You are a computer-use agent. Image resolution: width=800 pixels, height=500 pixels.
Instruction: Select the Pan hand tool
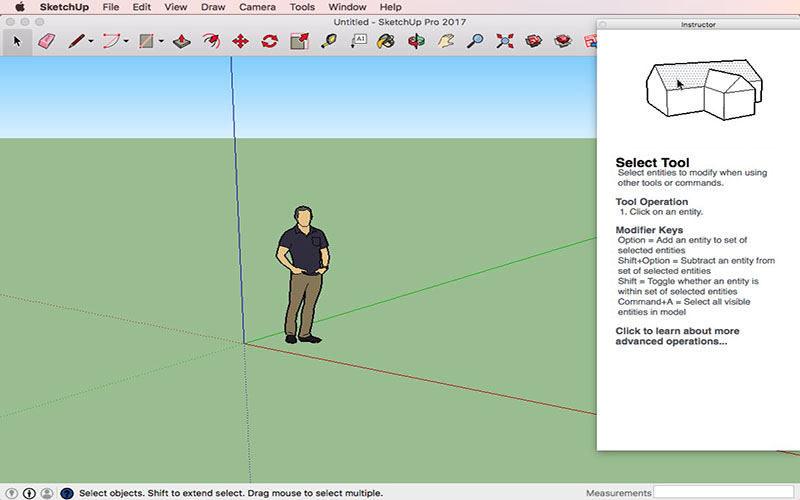click(x=445, y=41)
